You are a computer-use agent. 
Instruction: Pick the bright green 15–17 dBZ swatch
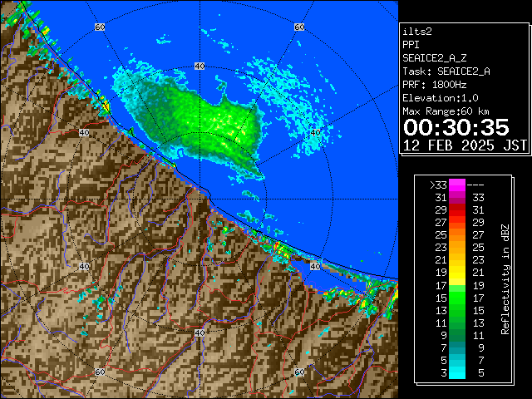pyautogui.click(x=457, y=298)
